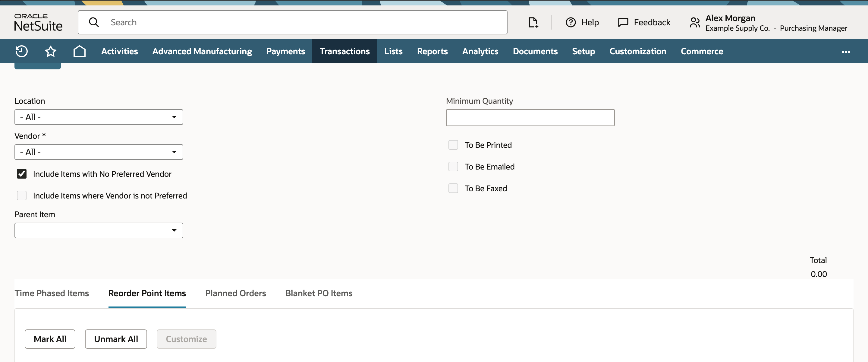
Task: Switch to the Blanket PO Items tab
Action: coord(319,293)
